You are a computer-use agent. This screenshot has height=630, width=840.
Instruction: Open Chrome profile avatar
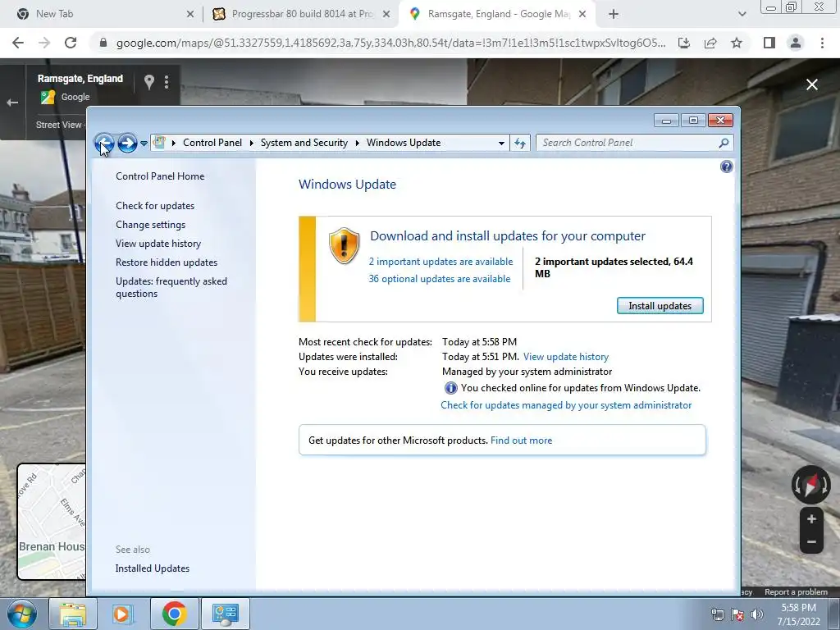[x=796, y=43]
